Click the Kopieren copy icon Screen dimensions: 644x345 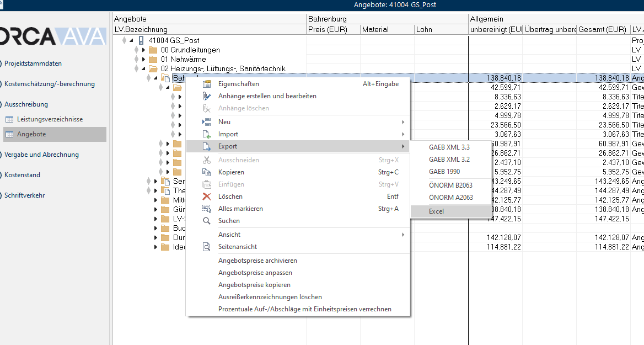(x=207, y=172)
